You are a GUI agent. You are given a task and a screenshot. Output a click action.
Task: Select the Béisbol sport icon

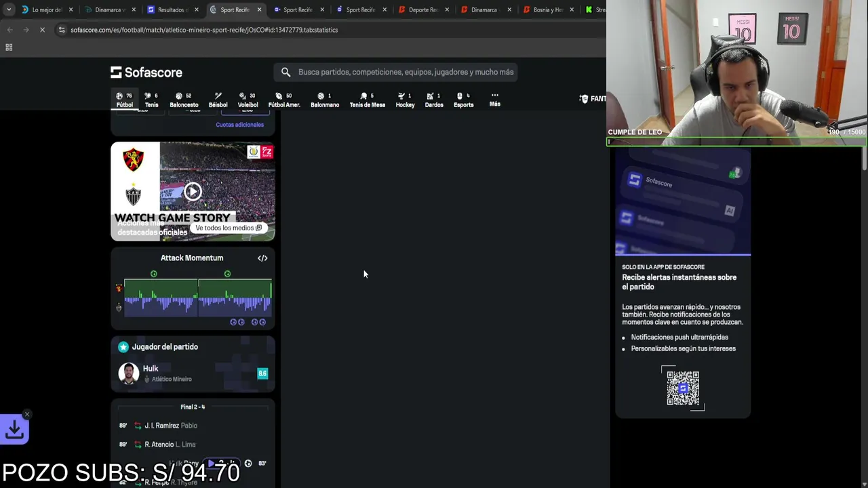218,100
